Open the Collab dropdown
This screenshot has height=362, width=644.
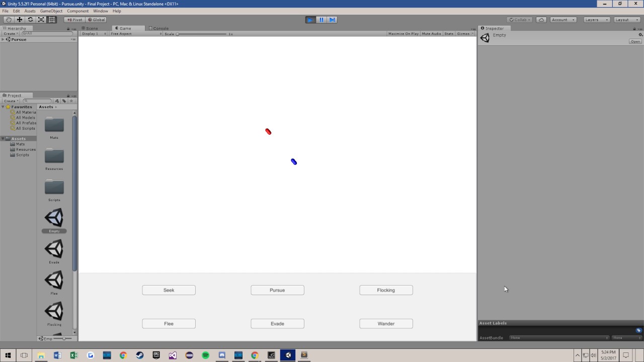(x=520, y=20)
